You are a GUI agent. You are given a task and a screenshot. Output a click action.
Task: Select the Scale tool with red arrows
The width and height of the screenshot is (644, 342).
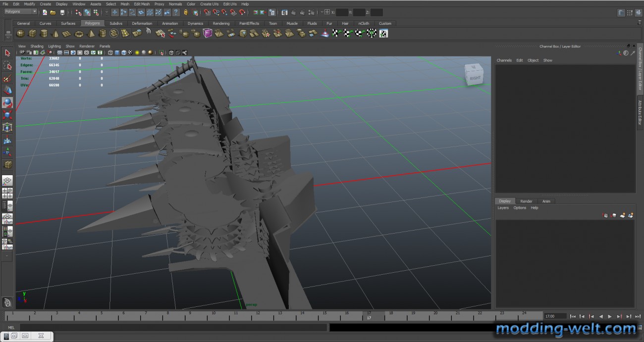(x=7, y=115)
